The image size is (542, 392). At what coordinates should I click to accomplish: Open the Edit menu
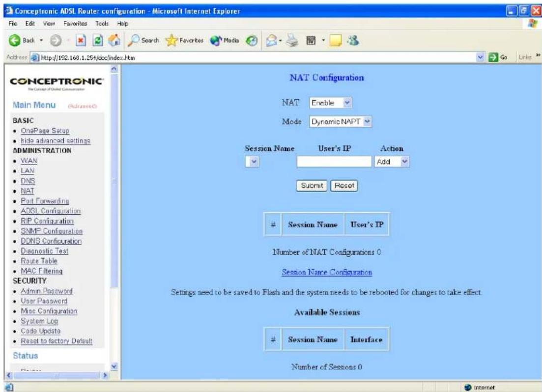[29, 24]
